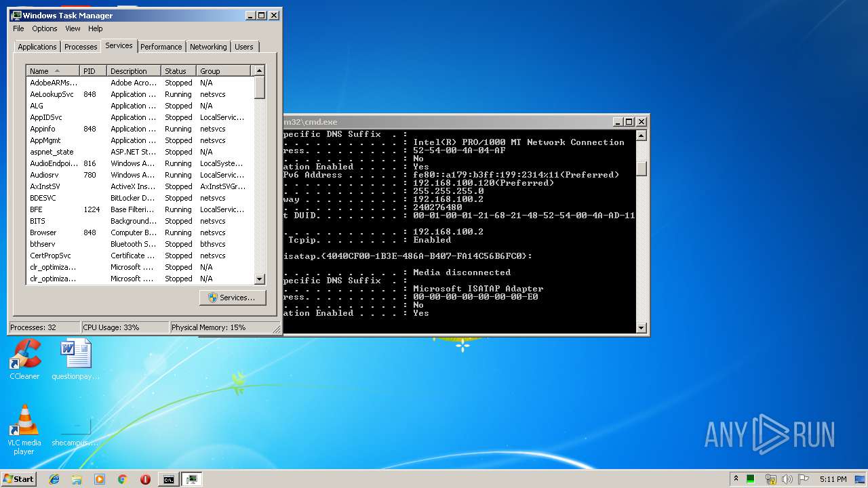This screenshot has width=868, height=488.
Task: Click the services list scrollbar thumb
Action: pos(259,87)
